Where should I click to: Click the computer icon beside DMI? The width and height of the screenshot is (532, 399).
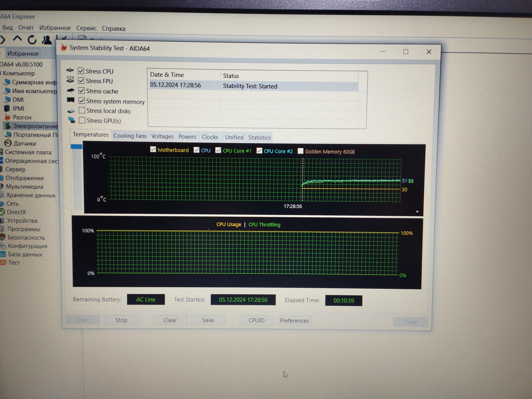[x=8, y=99]
